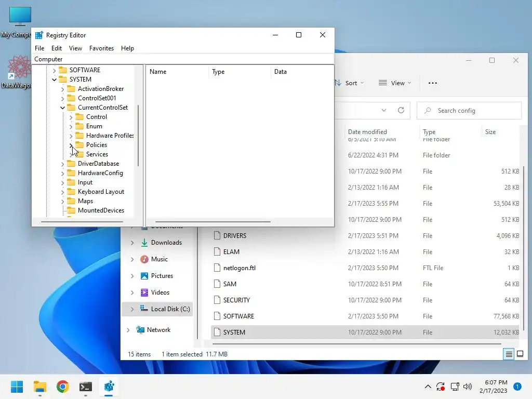Open the File menu in Registry Editor
This screenshot has width=532, height=399.
pos(39,48)
